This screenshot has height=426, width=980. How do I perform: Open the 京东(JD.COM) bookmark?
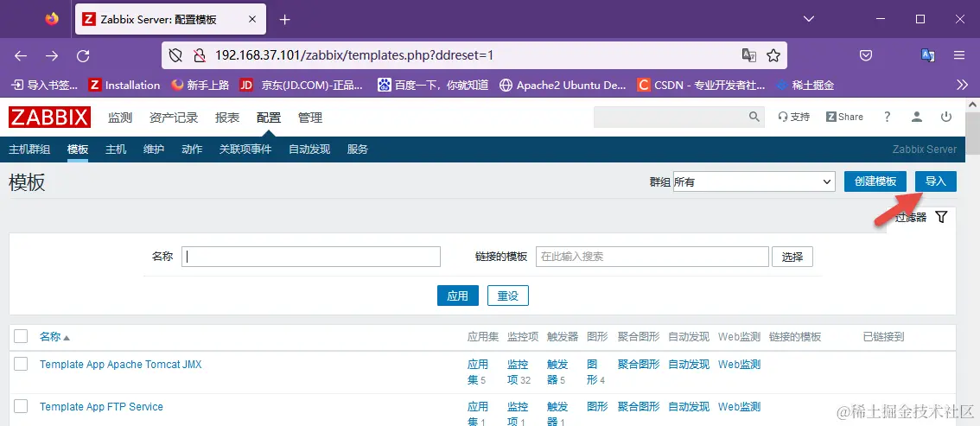pos(302,85)
